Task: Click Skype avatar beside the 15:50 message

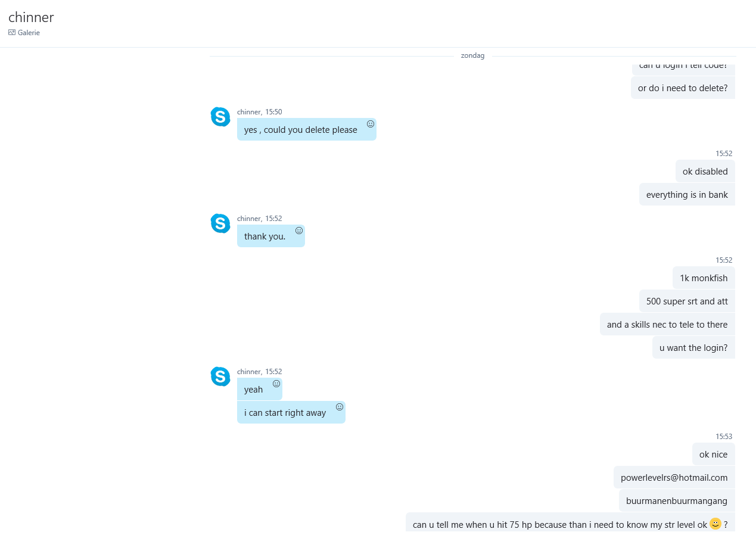Action: [x=220, y=117]
